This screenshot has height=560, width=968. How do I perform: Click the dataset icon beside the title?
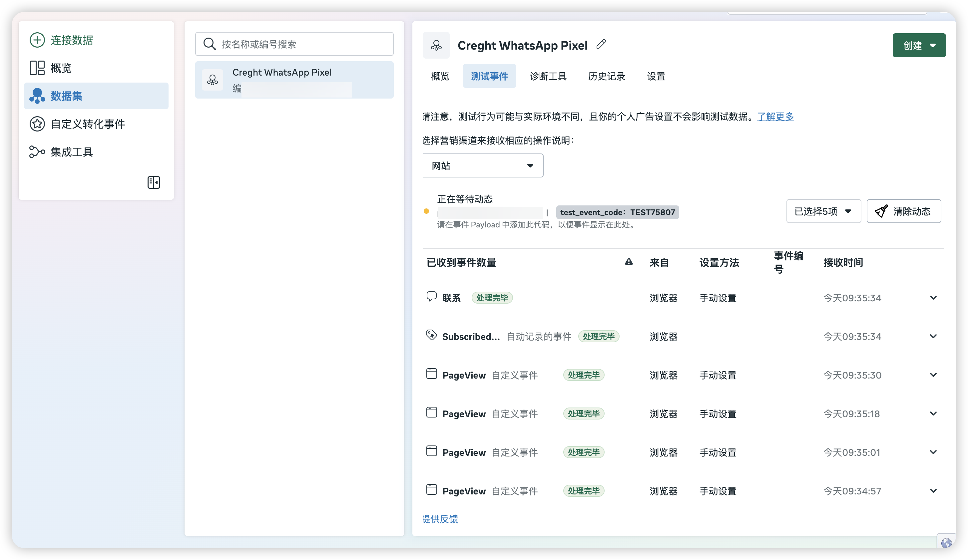[436, 45]
